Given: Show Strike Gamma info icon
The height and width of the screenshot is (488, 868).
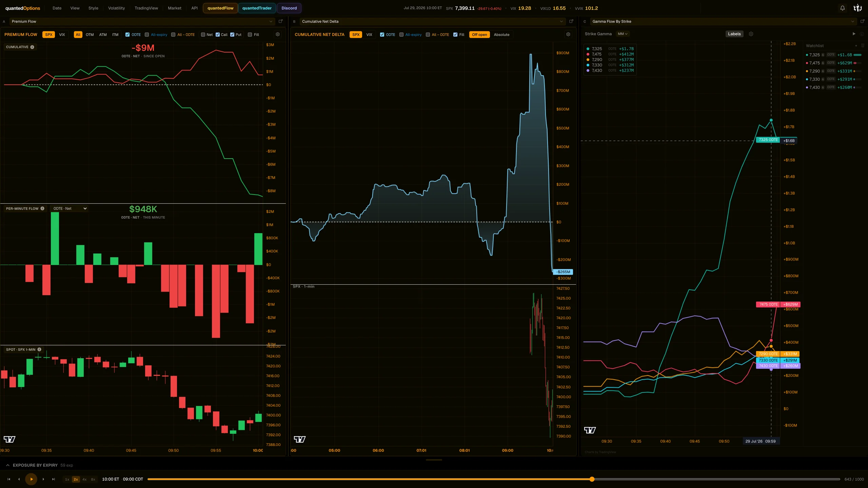Looking at the screenshot, I should tap(862, 34).
